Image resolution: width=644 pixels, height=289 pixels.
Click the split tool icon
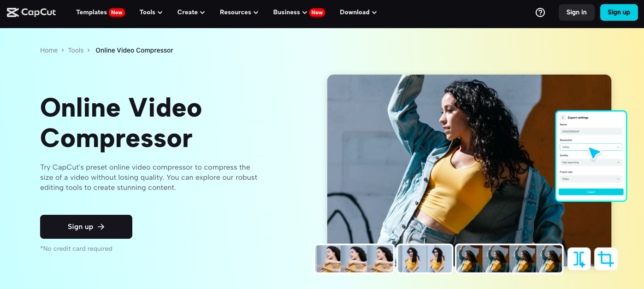(x=579, y=259)
